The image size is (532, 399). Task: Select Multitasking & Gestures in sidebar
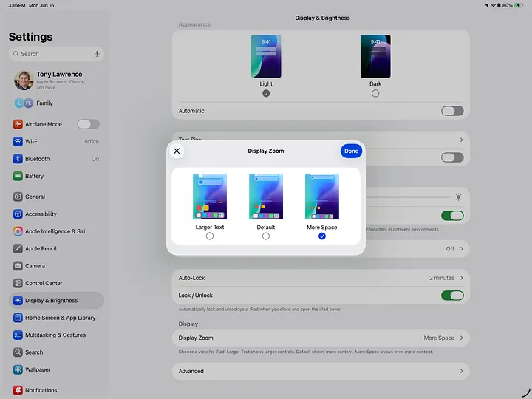click(55, 335)
